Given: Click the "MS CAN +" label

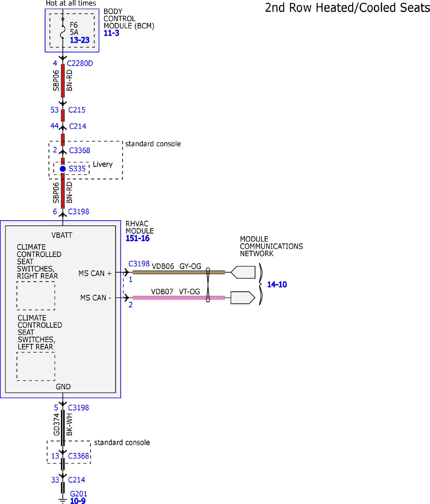Looking at the screenshot, I should click(95, 273).
